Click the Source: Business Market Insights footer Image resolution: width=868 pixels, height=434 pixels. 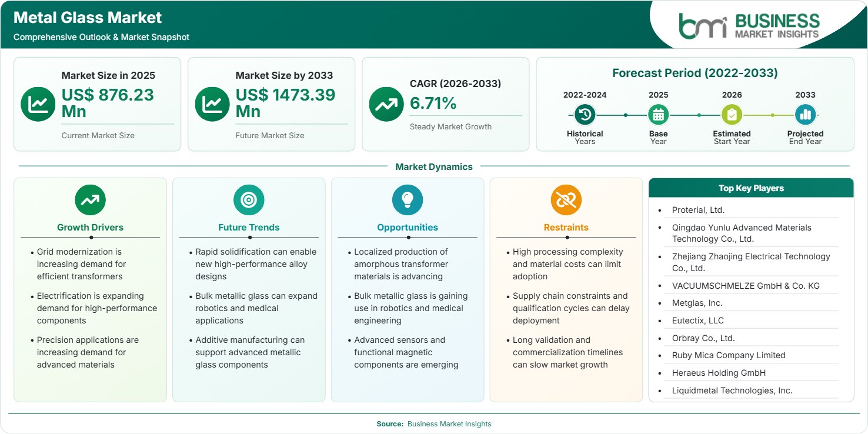(x=434, y=423)
